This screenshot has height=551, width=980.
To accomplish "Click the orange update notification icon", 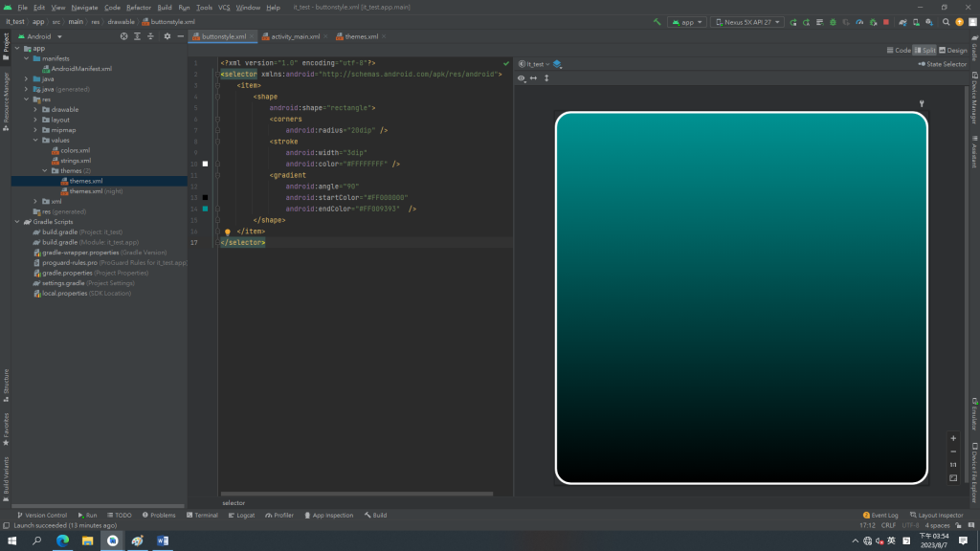I will pos(959,22).
